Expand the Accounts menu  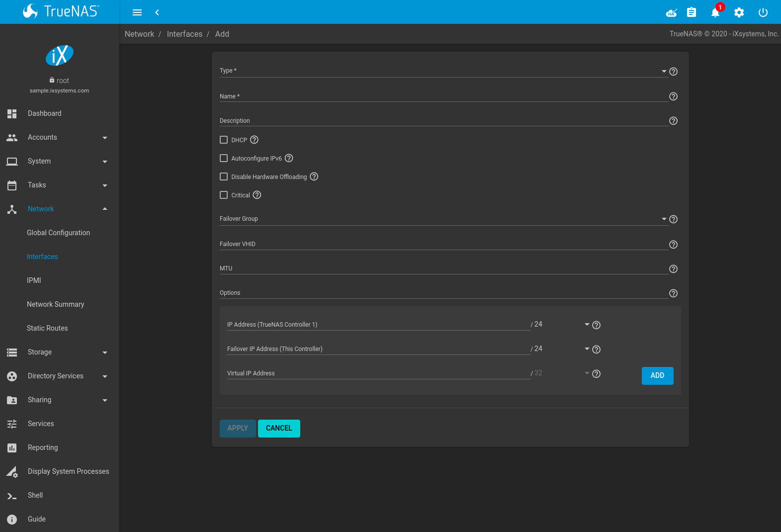click(x=60, y=137)
